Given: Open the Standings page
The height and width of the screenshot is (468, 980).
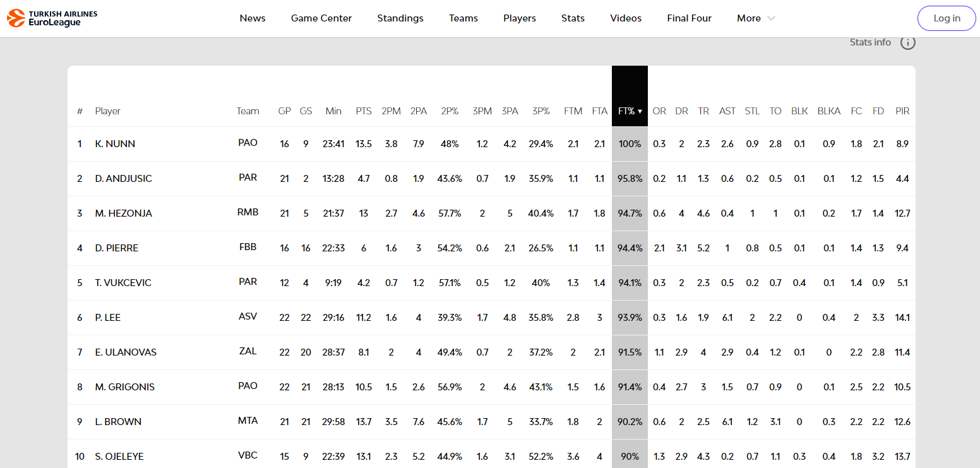Looking at the screenshot, I should click(400, 18).
